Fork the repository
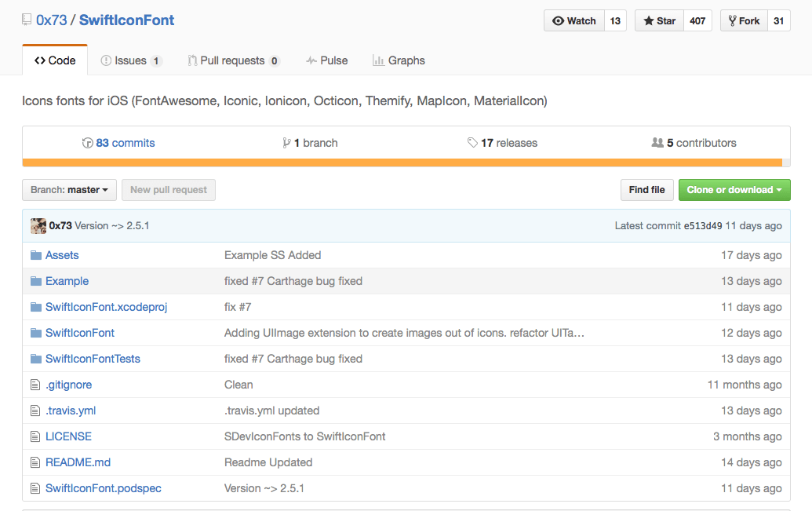The image size is (812, 511). [x=743, y=21]
